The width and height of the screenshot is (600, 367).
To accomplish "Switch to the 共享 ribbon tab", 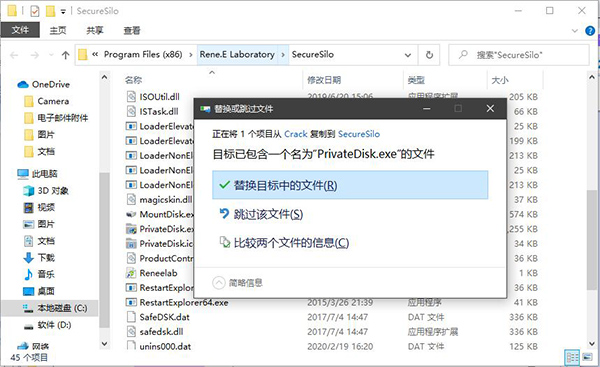I will pyautogui.click(x=95, y=30).
